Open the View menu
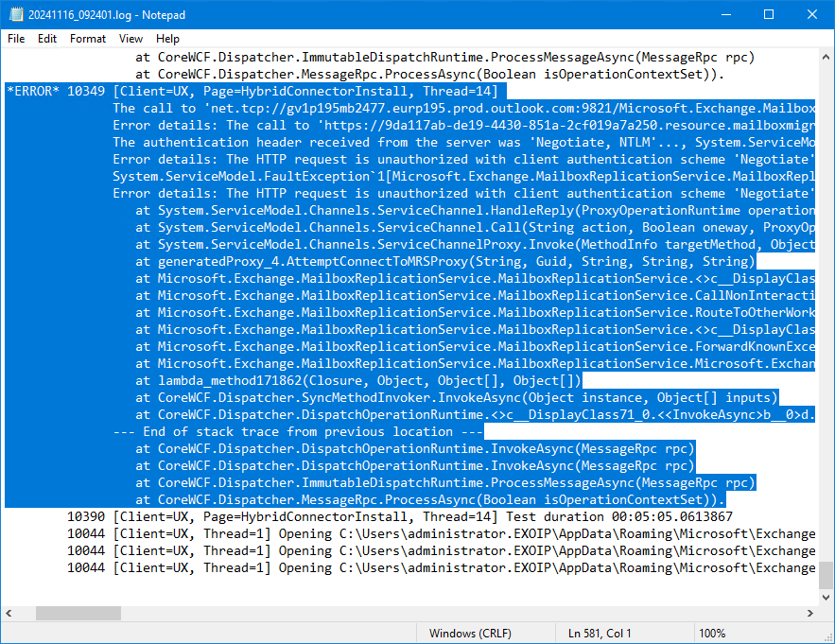 coord(130,39)
